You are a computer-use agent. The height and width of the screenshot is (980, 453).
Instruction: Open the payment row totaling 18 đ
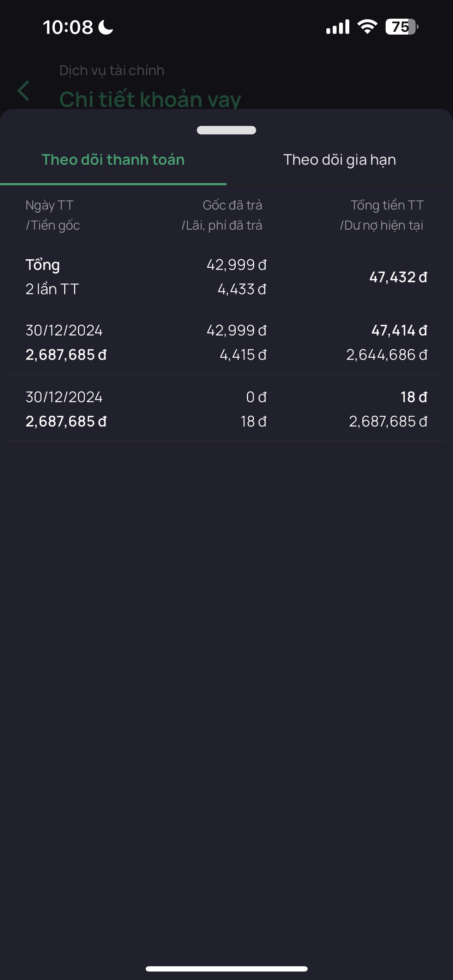226,409
